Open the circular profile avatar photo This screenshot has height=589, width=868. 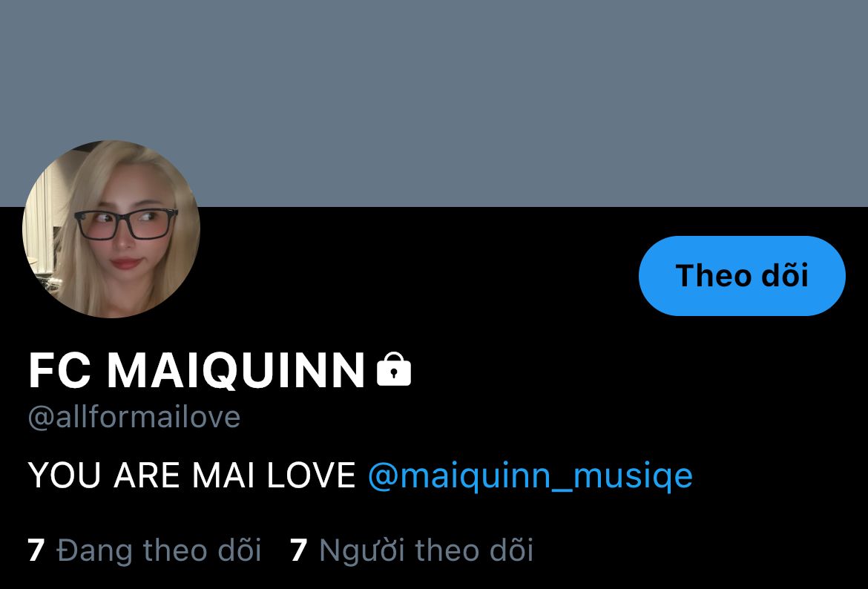point(111,228)
